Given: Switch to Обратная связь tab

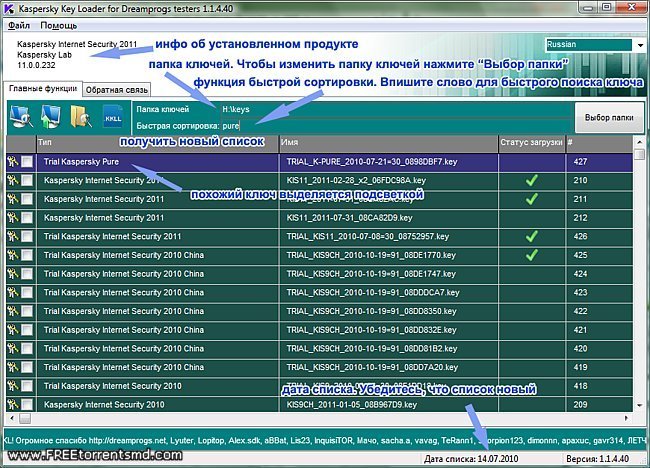Looking at the screenshot, I should [116, 90].
